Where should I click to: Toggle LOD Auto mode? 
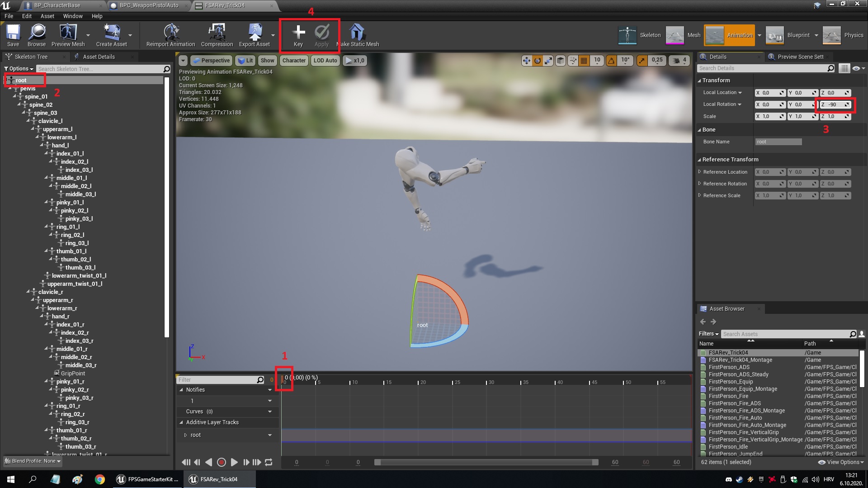(x=325, y=60)
